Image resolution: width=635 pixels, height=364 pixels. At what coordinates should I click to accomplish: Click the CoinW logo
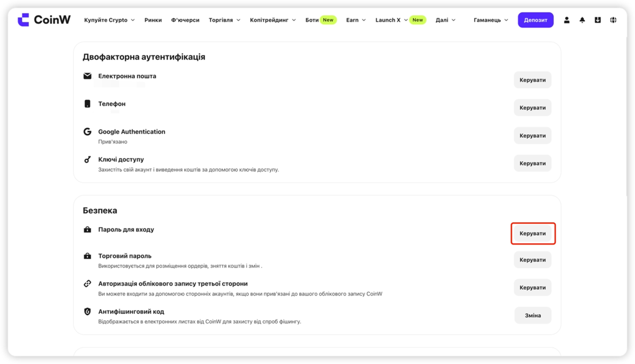pos(44,20)
